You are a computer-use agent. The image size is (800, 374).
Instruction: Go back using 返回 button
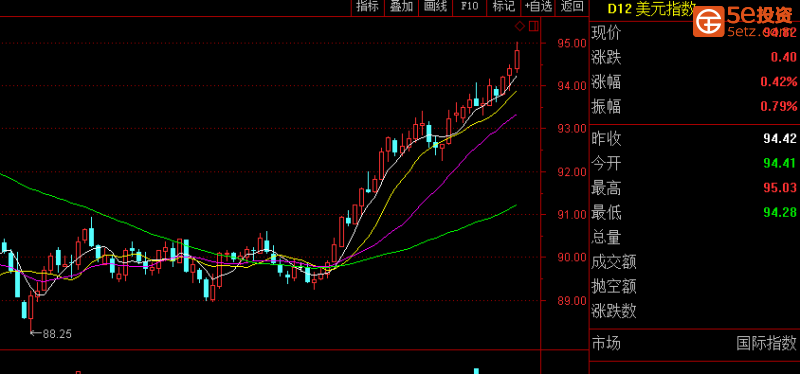click(x=572, y=7)
